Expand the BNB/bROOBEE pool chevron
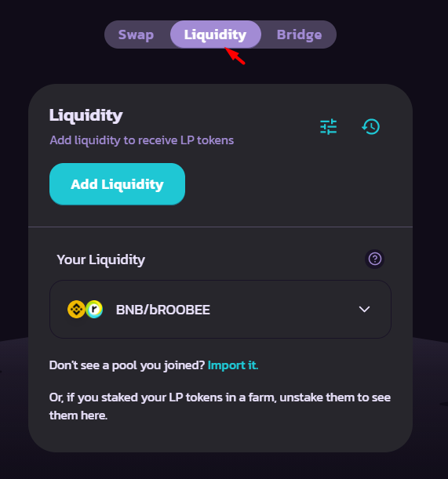The width and height of the screenshot is (448, 479). (x=364, y=309)
